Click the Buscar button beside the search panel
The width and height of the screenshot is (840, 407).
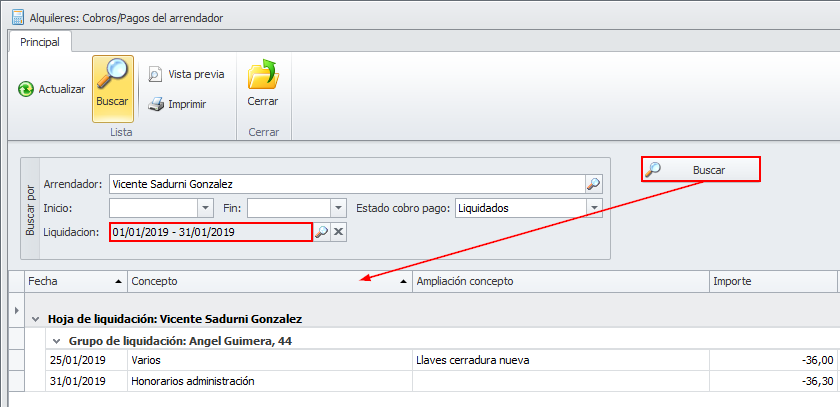pos(701,170)
